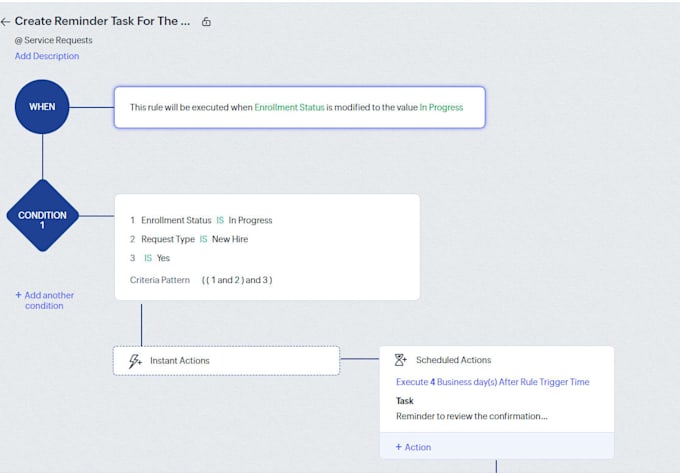680x473 pixels.
Task: Click the '@ Service Requests' module label
Action: coord(54,40)
